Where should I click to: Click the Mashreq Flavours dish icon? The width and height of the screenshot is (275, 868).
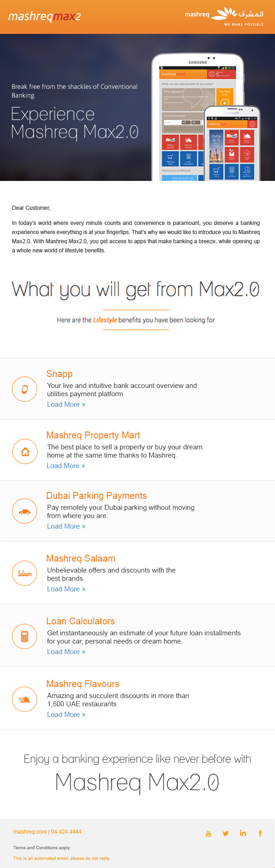pos(24,699)
